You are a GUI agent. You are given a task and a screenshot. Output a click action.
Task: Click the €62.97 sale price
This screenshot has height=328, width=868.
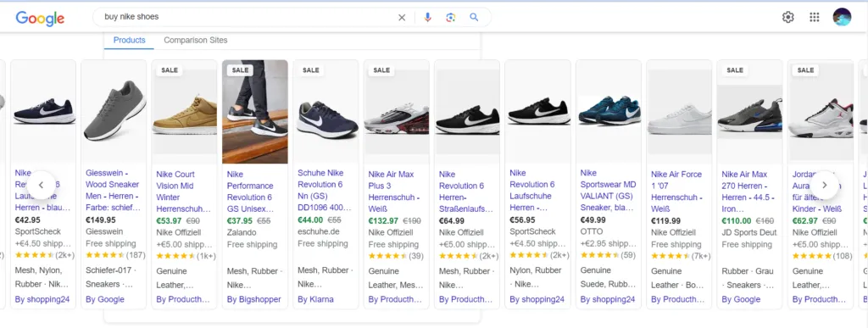tap(805, 220)
